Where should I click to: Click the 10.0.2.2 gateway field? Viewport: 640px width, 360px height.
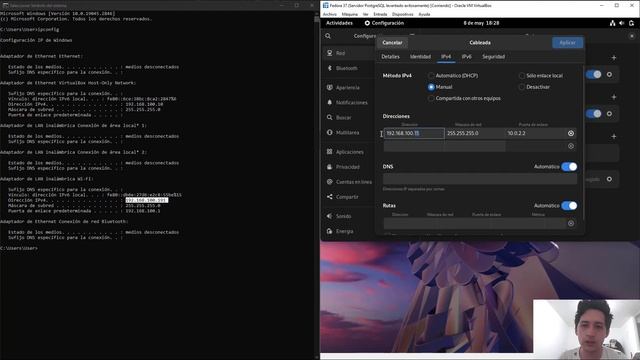(x=535, y=133)
